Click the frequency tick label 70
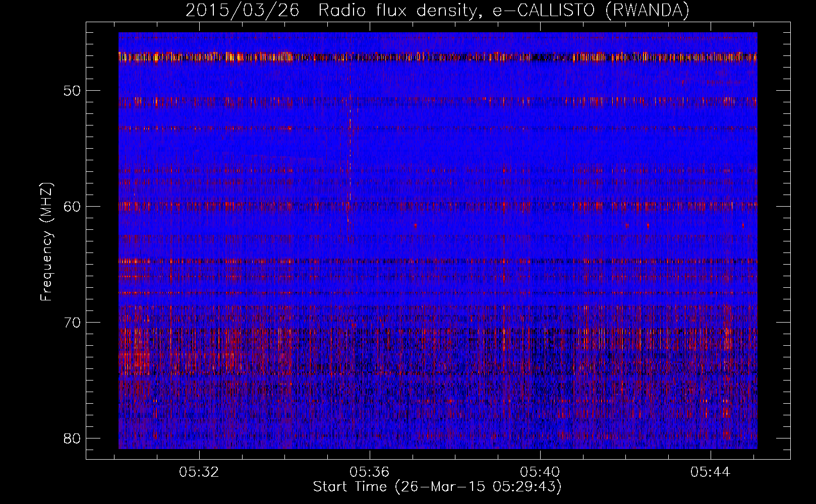The width and height of the screenshot is (816, 504). [72, 323]
